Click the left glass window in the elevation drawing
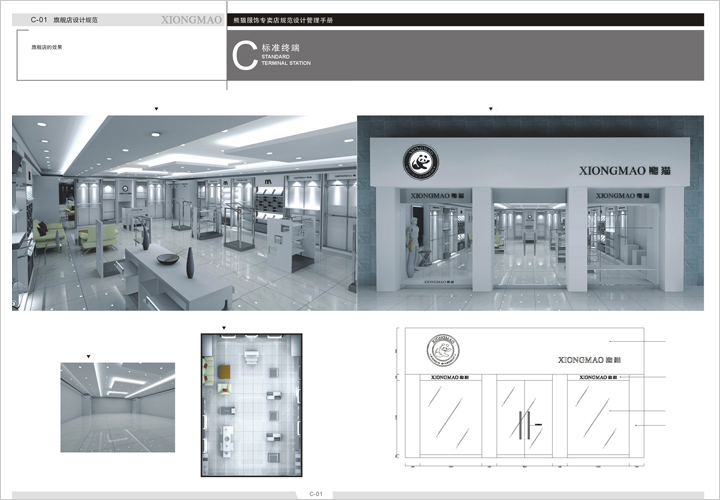 (451, 417)
